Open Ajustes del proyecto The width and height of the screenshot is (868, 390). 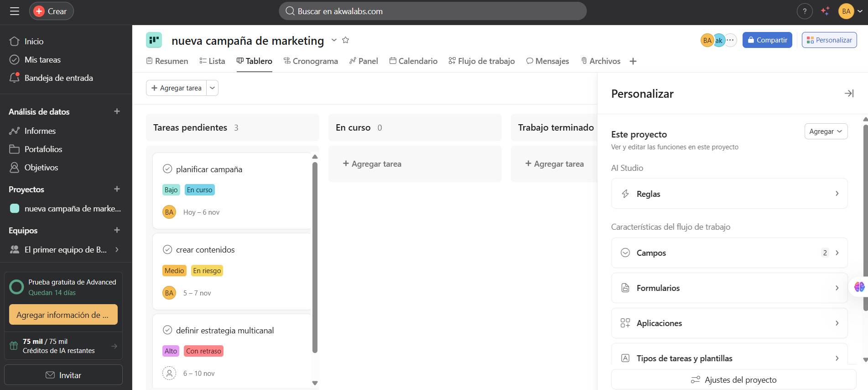point(733,379)
